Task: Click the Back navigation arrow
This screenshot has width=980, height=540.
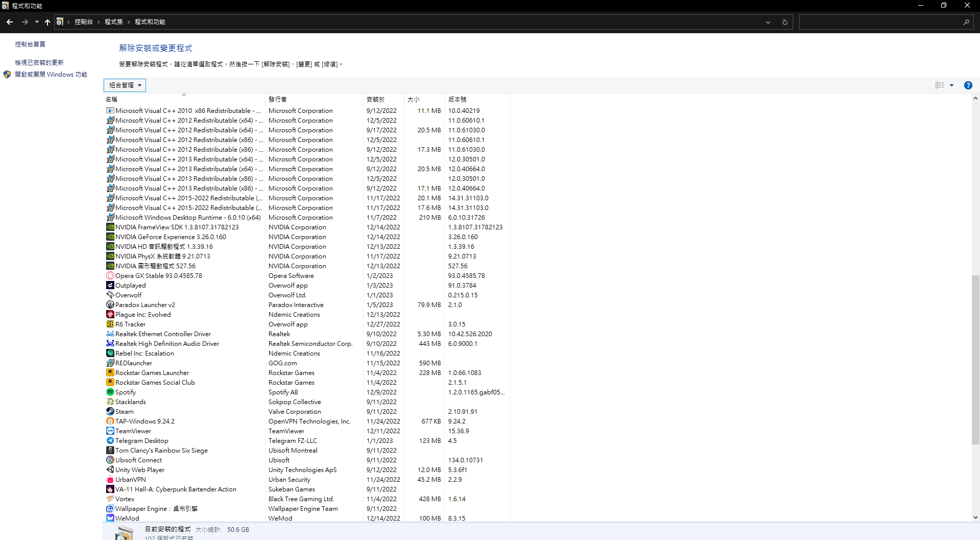Action: [10, 22]
